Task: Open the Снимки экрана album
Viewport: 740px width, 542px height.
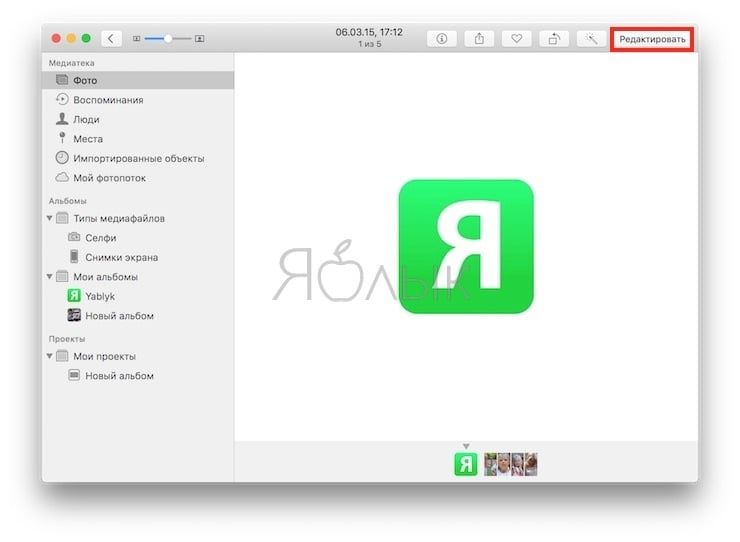Action: [138, 257]
